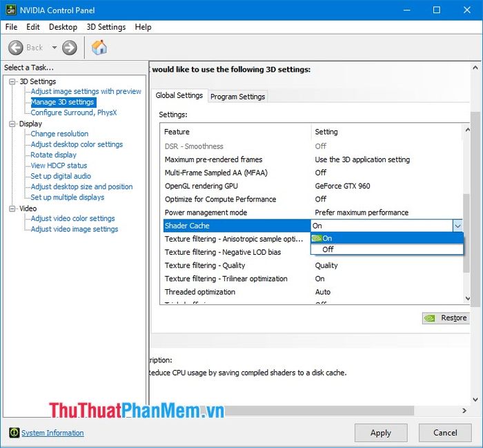Open Back history dropdown arrow
The width and height of the screenshot is (483, 448).
tap(55, 48)
